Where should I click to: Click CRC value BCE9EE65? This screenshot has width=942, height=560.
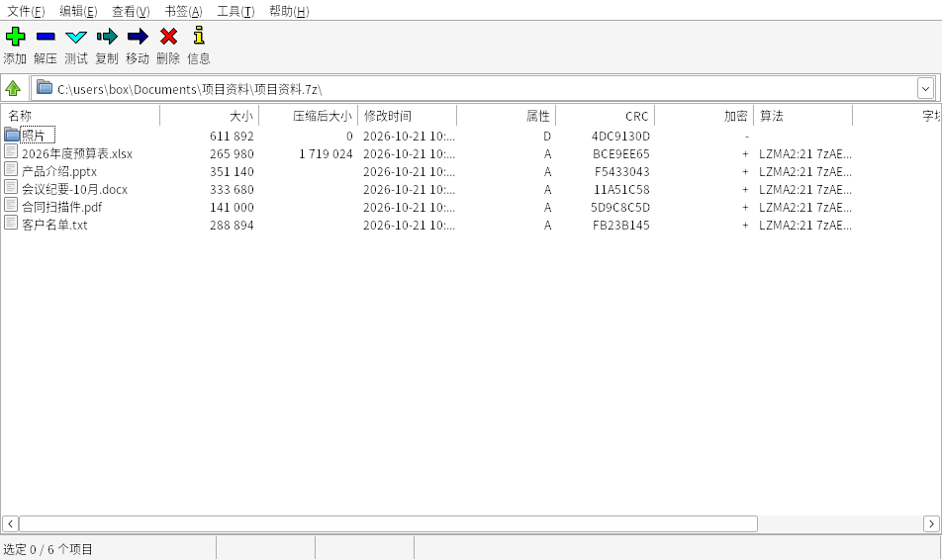coord(621,153)
